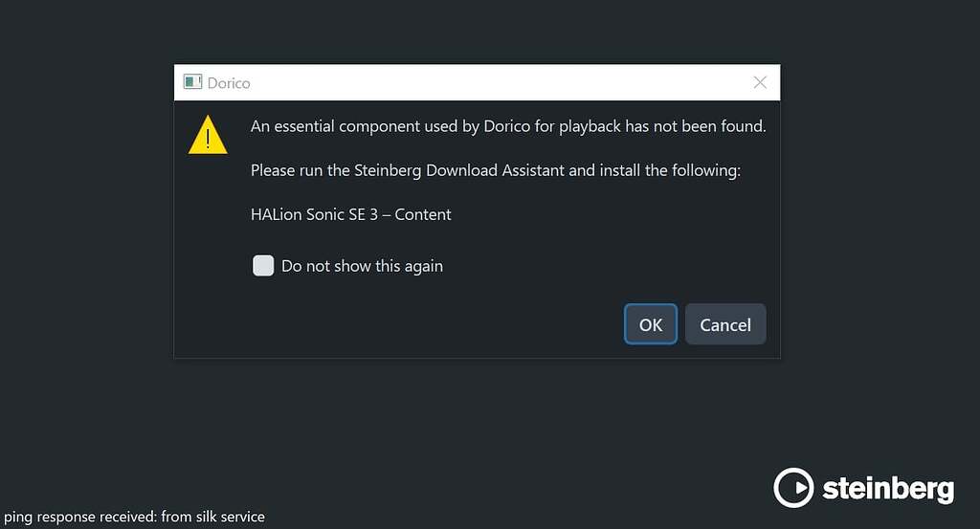The height and width of the screenshot is (529, 980).
Task: Click the 'An essential component' message line
Action: pyautogui.click(x=508, y=126)
